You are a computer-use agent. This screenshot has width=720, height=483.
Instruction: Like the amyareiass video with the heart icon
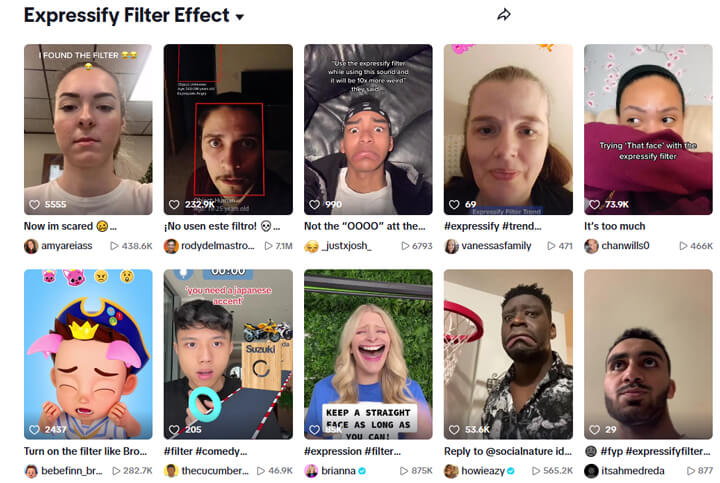[34, 204]
